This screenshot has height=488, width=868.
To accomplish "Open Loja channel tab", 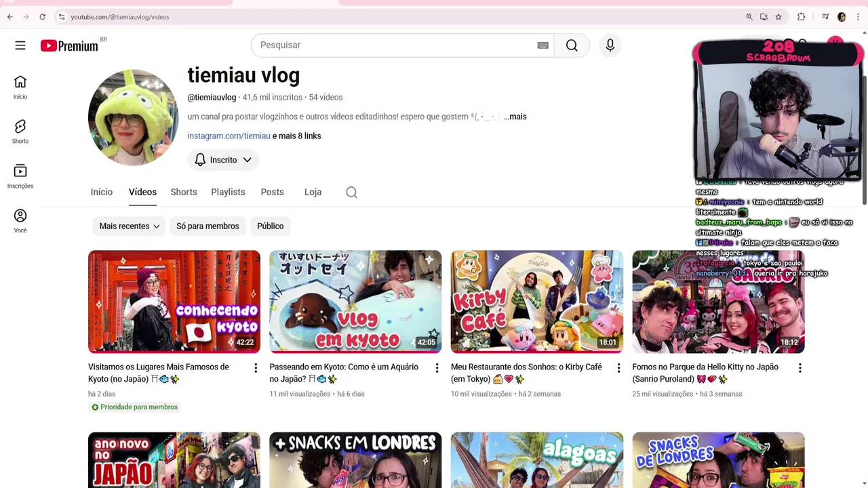I will coord(313,192).
